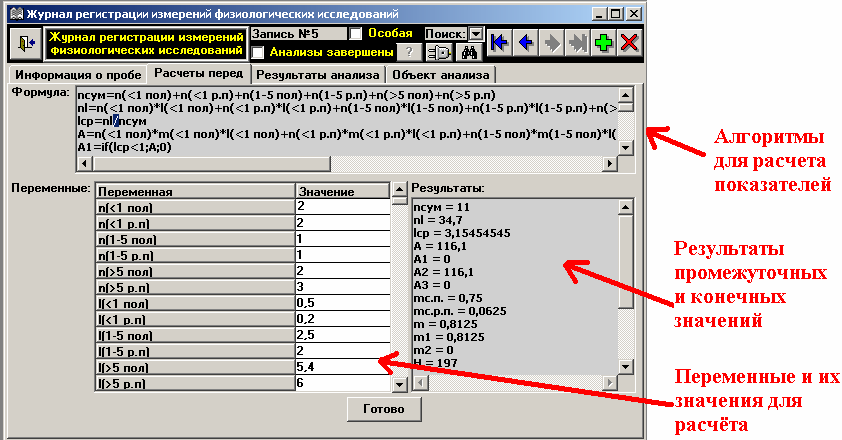Click the plug connector icon
The image size is (842, 440).
[439, 52]
